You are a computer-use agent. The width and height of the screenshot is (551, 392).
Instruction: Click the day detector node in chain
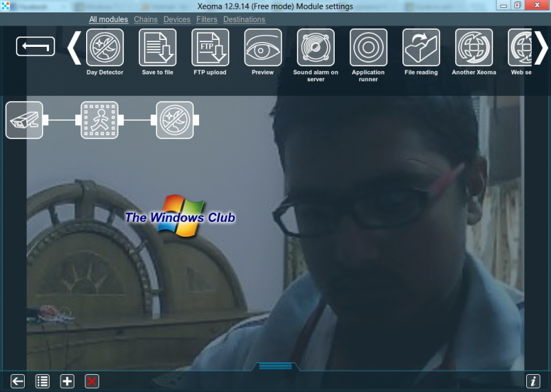pyautogui.click(x=174, y=120)
